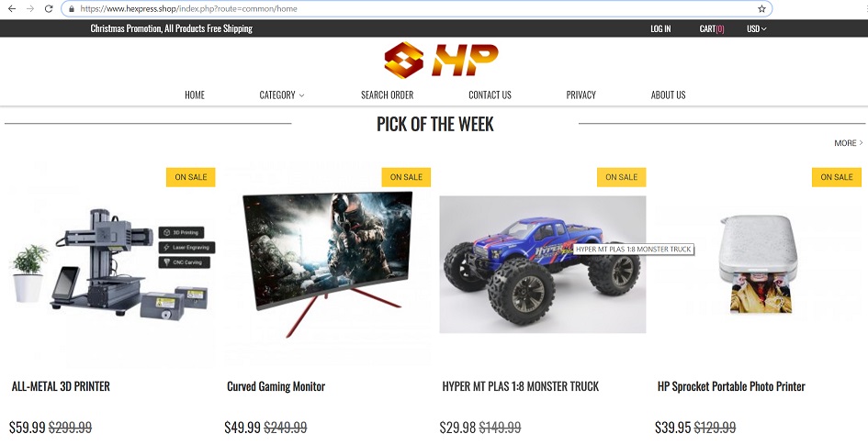
Task: Expand the CATEGORY menu
Action: click(x=282, y=95)
